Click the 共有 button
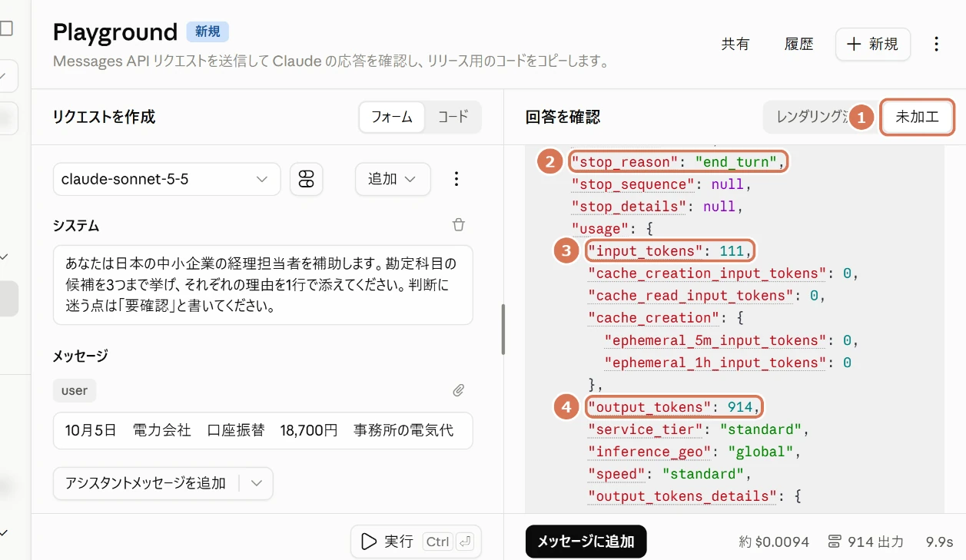Viewport: 966px width, 560px height. [735, 44]
